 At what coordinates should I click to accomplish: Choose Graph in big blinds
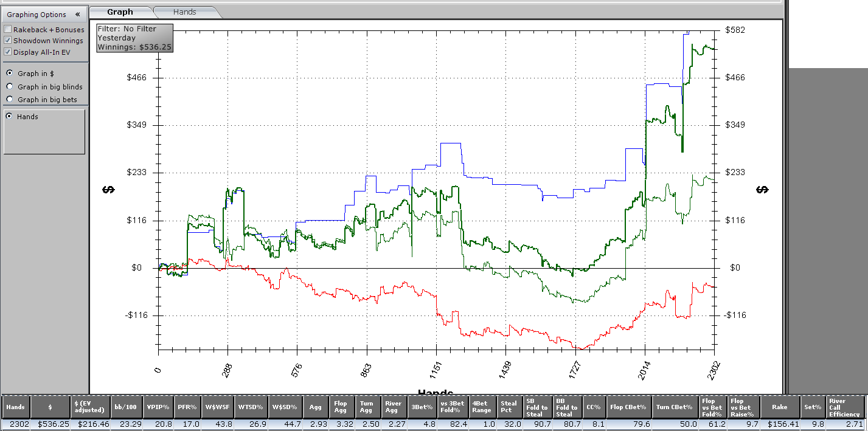click(9, 87)
